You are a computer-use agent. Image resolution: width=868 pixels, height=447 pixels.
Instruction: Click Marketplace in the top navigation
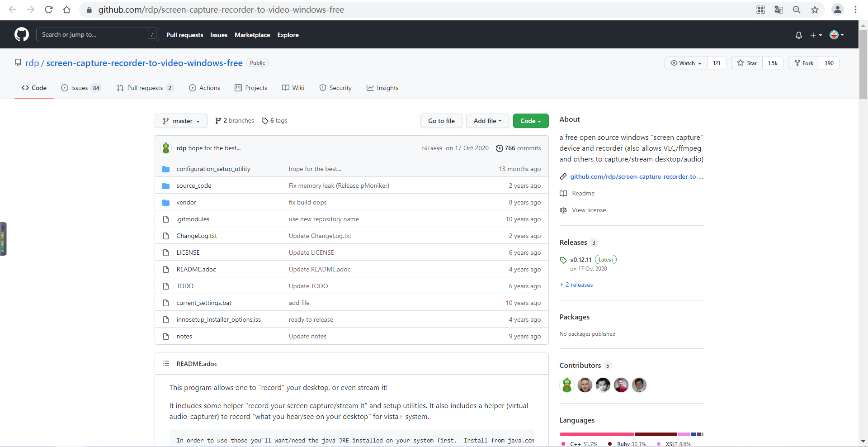click(252, 35)
